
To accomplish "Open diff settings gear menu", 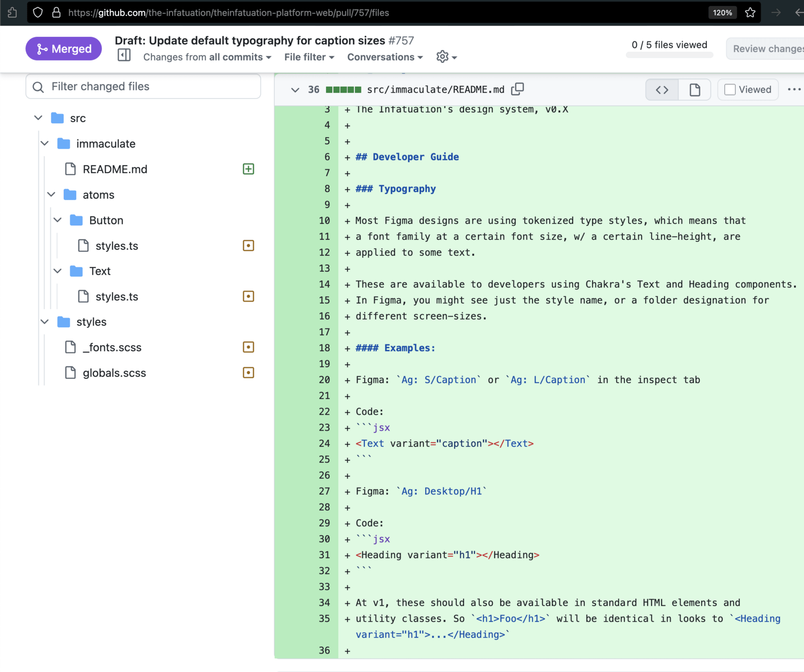I will pyautogui.click(x=447, y=57).
